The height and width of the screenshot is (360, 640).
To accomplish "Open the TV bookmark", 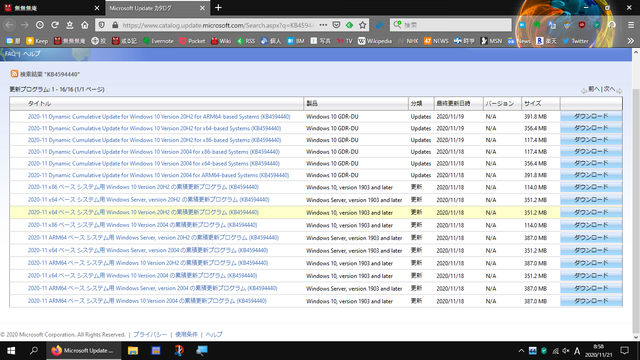I will (344, 41).
